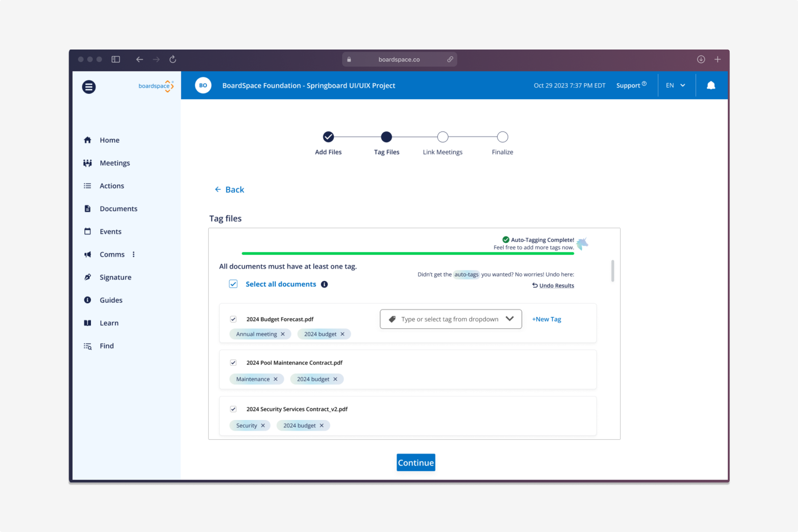
Task: Click the info icon beside Select all documents
Action: (324, 284)
